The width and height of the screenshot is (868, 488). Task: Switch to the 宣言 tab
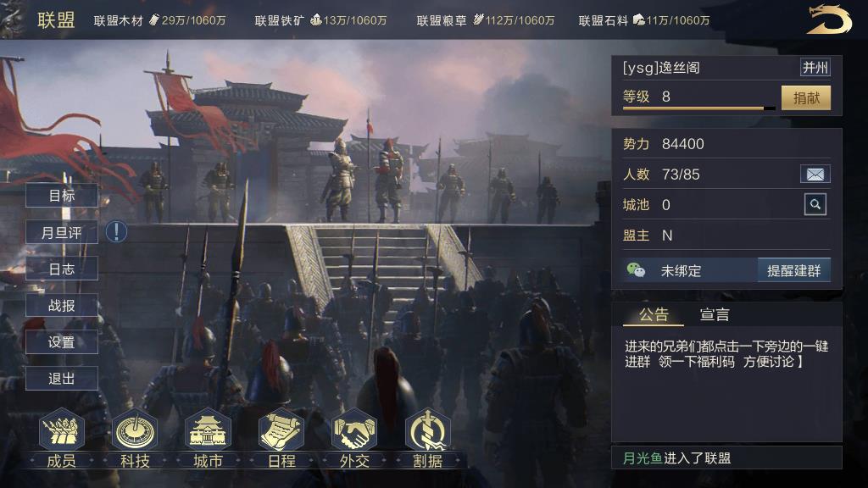click(714, 315)
